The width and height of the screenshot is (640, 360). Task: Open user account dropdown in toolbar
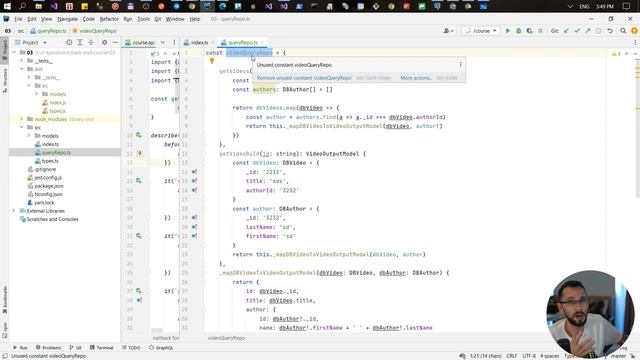click(448, 31)
